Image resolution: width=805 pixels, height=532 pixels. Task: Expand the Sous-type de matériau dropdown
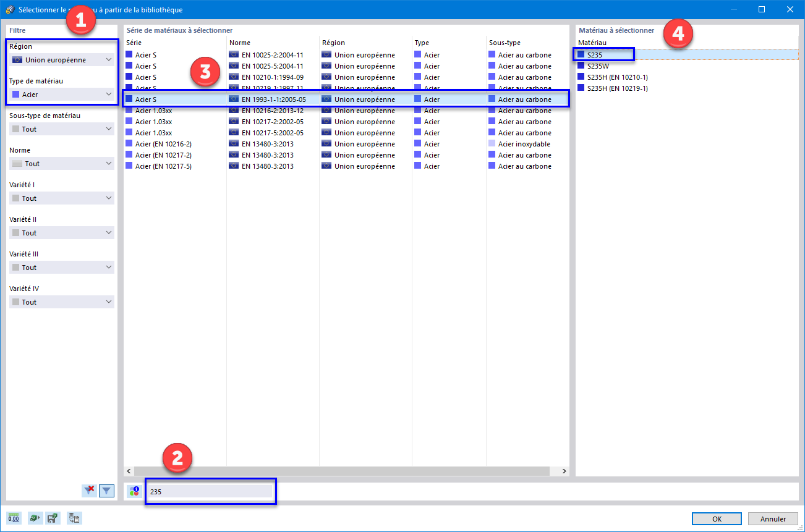point(62,129)
